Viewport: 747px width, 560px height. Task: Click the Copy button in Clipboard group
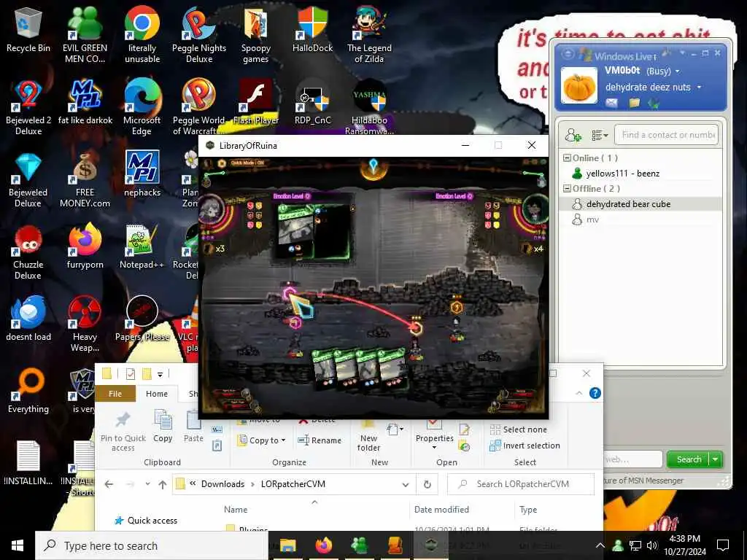163,426
